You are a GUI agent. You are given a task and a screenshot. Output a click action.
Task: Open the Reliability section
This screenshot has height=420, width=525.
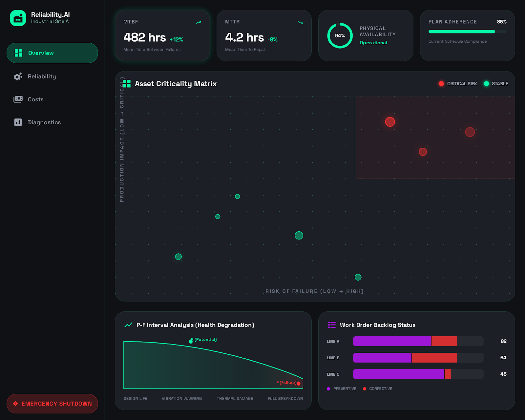pyautogui.click(x=52, y=76)
